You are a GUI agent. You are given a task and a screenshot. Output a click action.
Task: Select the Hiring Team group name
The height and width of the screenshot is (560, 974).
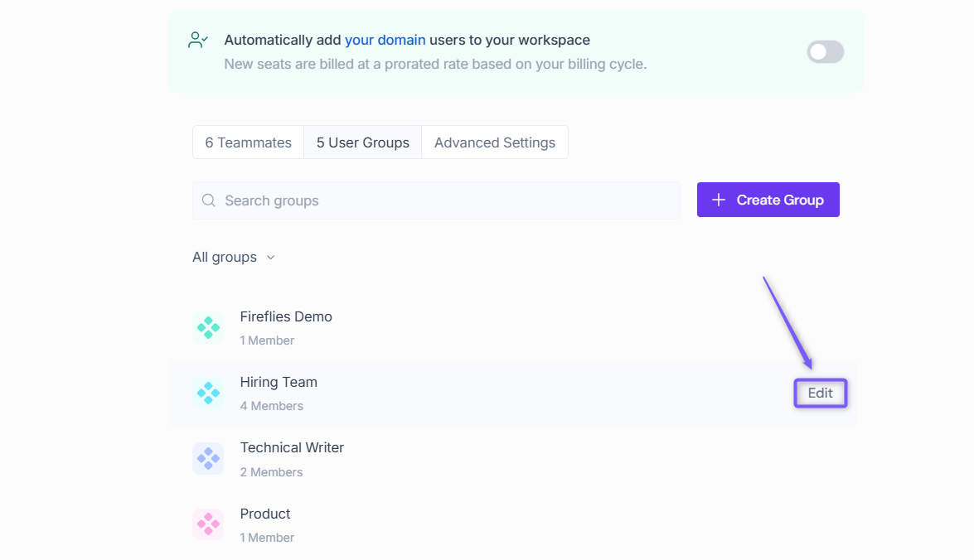(279, 382)
